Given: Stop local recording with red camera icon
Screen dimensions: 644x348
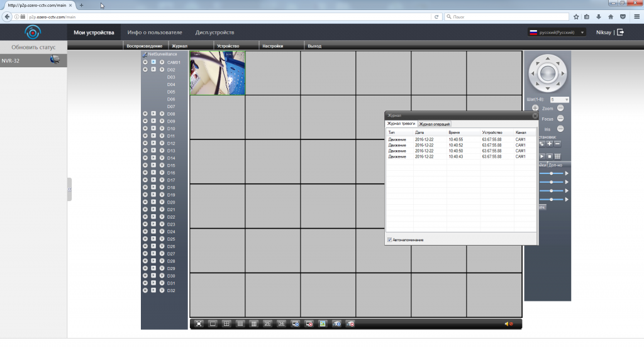Looking at the screenshot, I should [x=350, y=324].
